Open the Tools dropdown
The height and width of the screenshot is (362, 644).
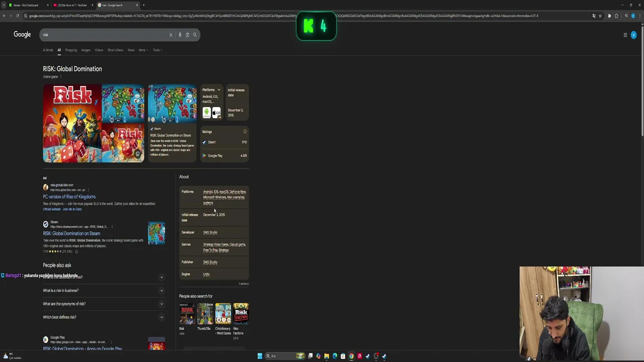pyautogui.click(x=157, y=50)
